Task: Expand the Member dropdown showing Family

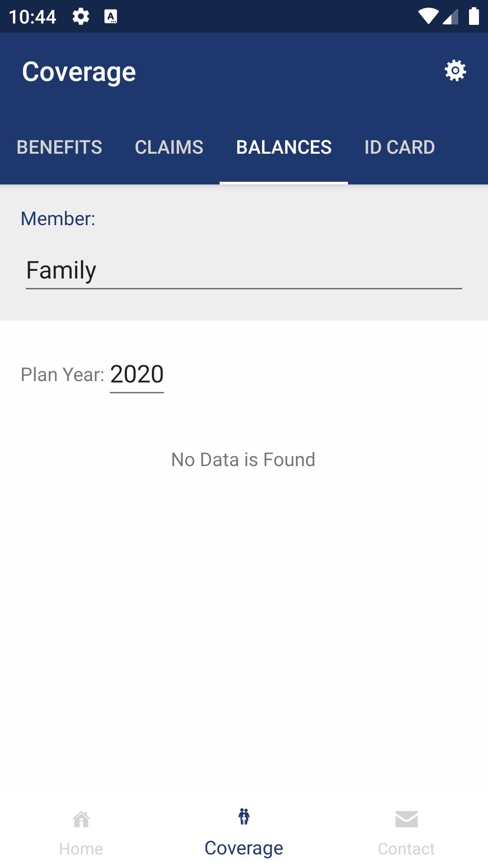Action: 244,270
